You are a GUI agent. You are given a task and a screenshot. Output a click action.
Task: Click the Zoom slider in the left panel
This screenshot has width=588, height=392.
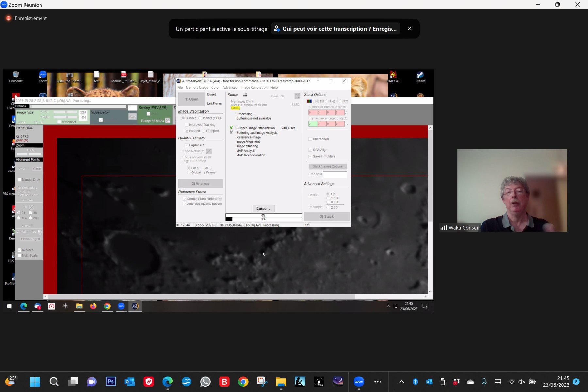click(x=29, y=154)
